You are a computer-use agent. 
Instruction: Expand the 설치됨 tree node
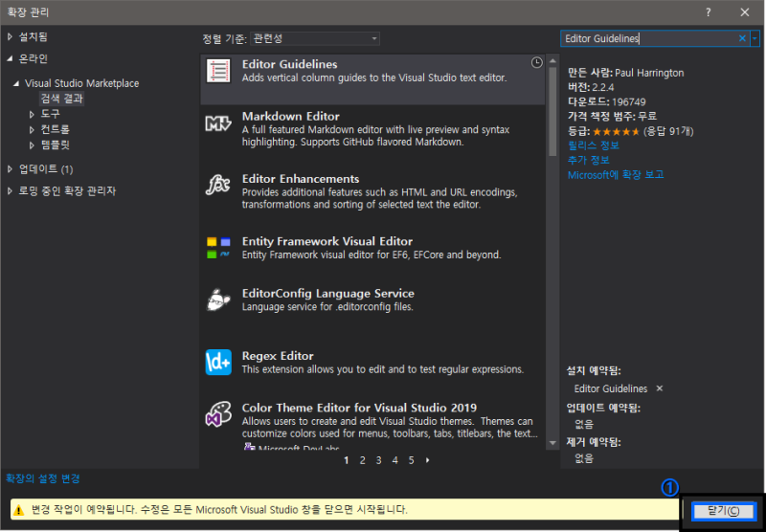tap(10, 36)
